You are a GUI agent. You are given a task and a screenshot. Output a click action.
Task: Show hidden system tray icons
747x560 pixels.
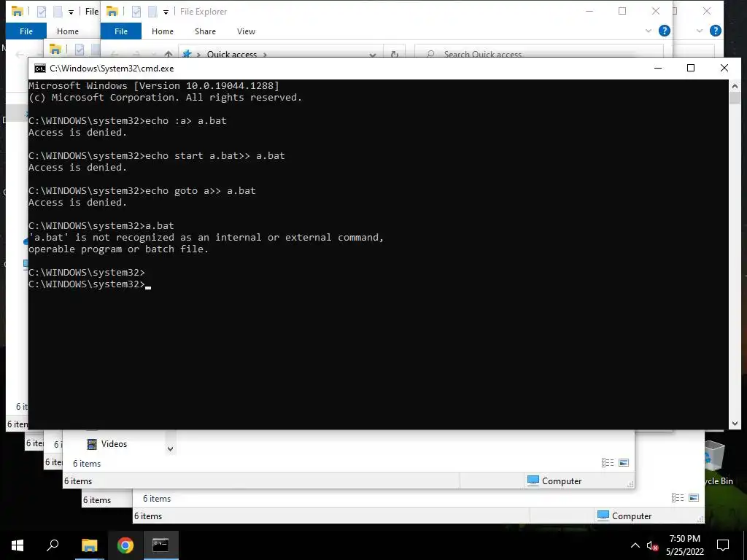635,545
